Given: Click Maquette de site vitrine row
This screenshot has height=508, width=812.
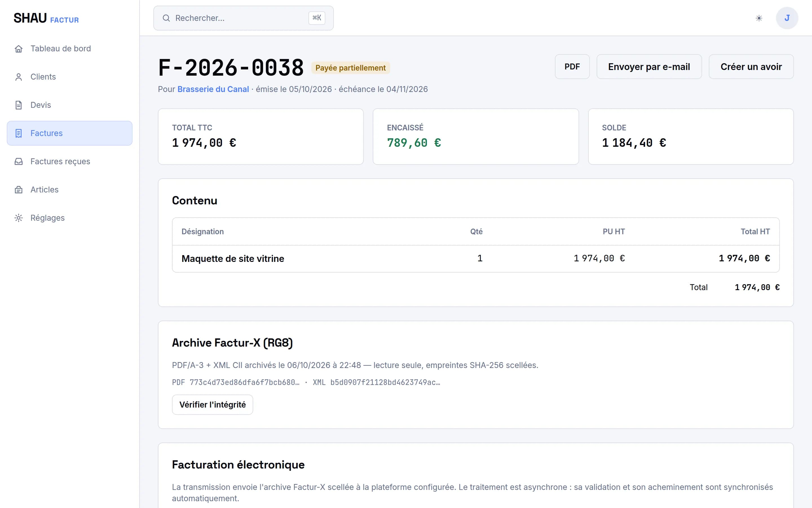Looking at the screenshot, I should (x=475, y=258).
